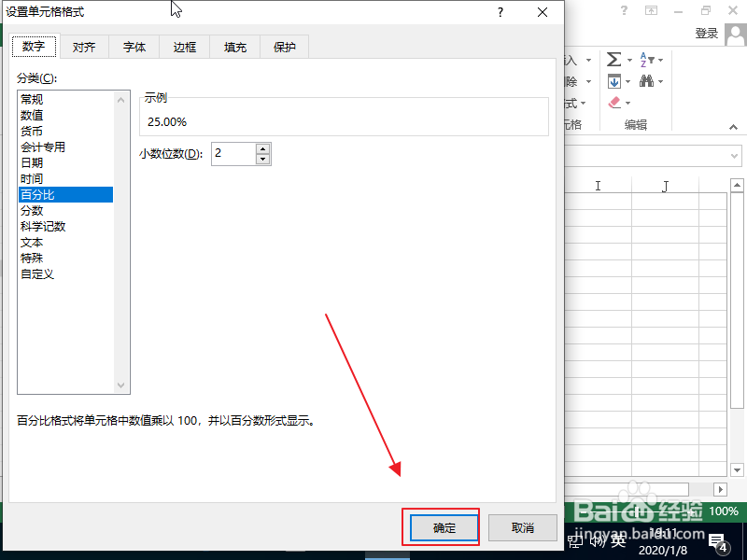
Task: Increase 小数位数 with the up stepper
Action: 261,149
